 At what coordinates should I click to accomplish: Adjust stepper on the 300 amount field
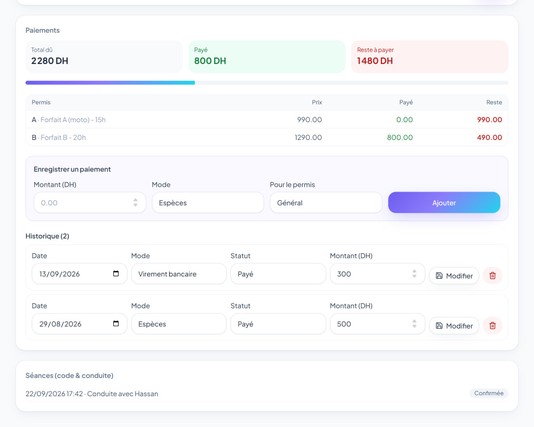[414, 273]
